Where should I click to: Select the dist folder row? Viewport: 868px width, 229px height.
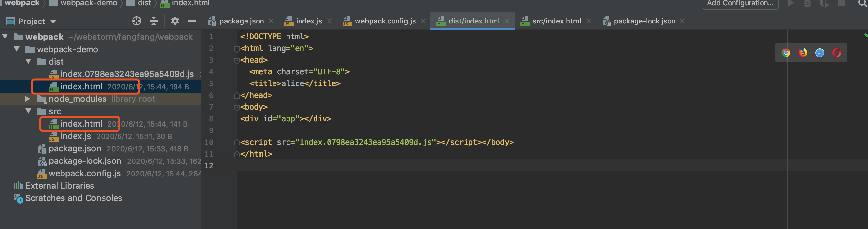[x=100, y=61]
